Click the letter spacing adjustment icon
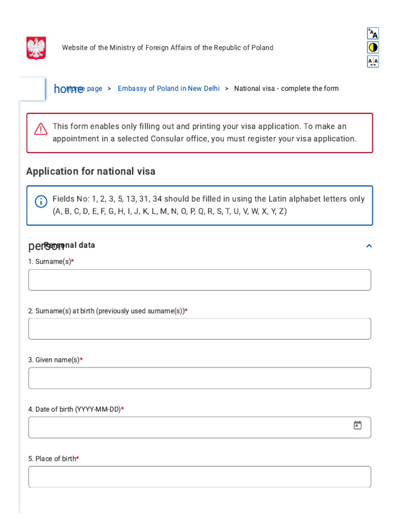This screenshot has height=532, width=399. pyautogui.click(x=373, y=62)
